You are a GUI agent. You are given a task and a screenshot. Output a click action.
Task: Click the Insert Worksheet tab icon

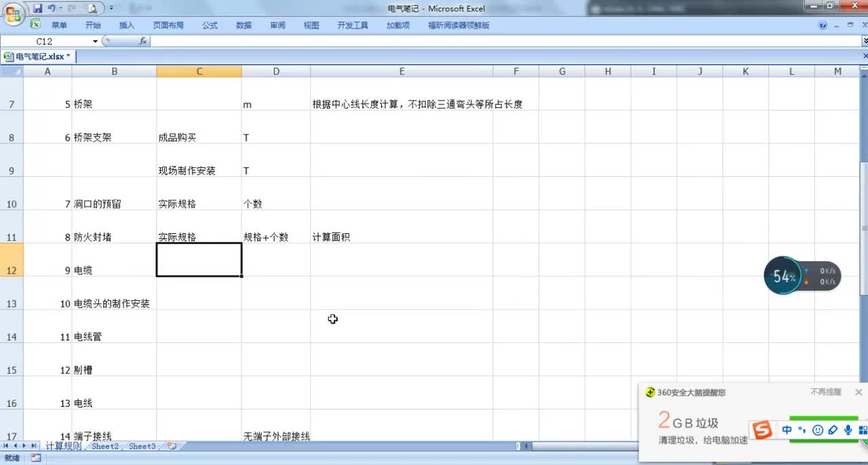[172, 446]
